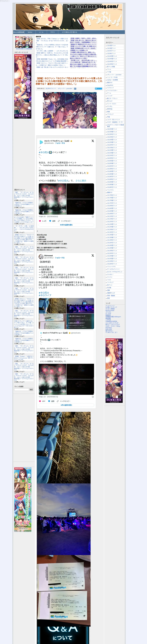Click the Hatena bookmark B! icon
The width and height of the screenshot is (147, 644).
pos(75,89)
